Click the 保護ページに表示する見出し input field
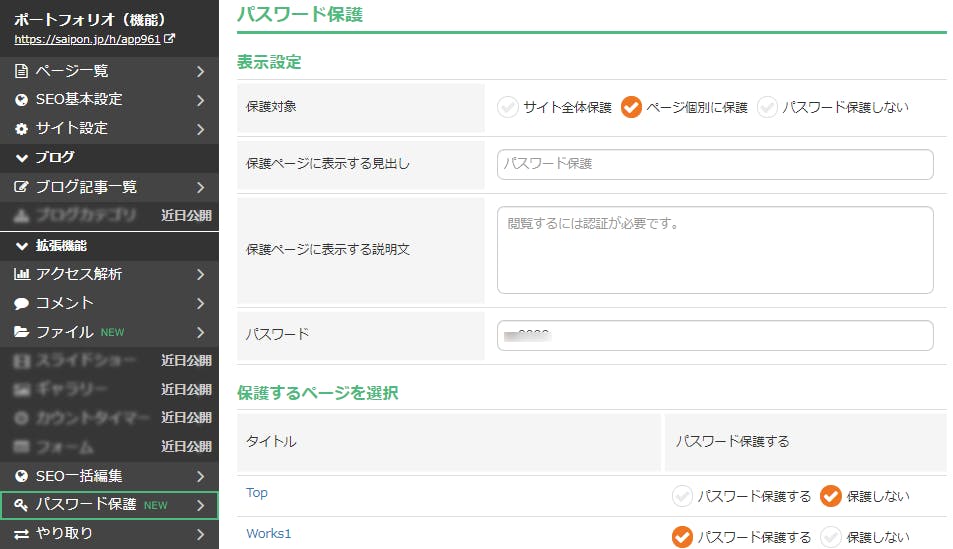This screenshot has height=549, width=953. click(x=714, y=164)
